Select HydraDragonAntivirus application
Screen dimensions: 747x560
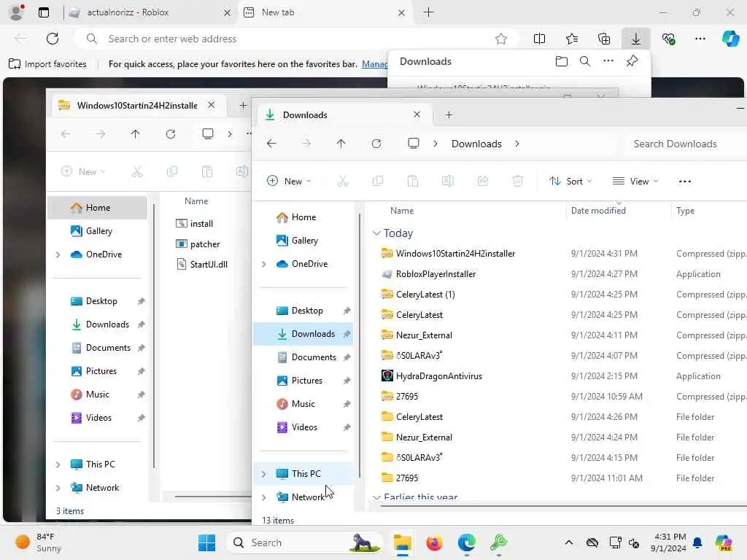438,376
